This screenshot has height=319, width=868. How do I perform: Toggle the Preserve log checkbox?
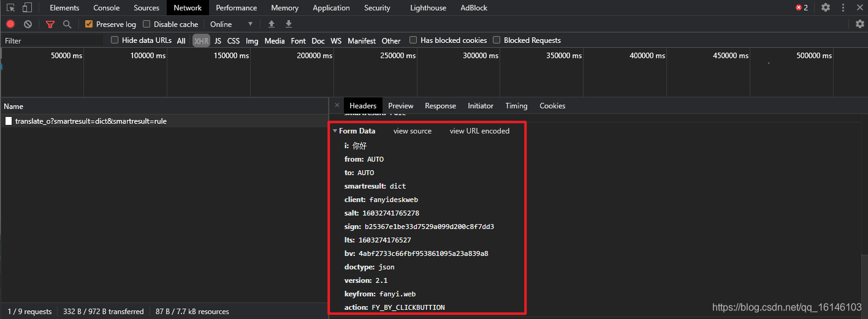[89, 24]
